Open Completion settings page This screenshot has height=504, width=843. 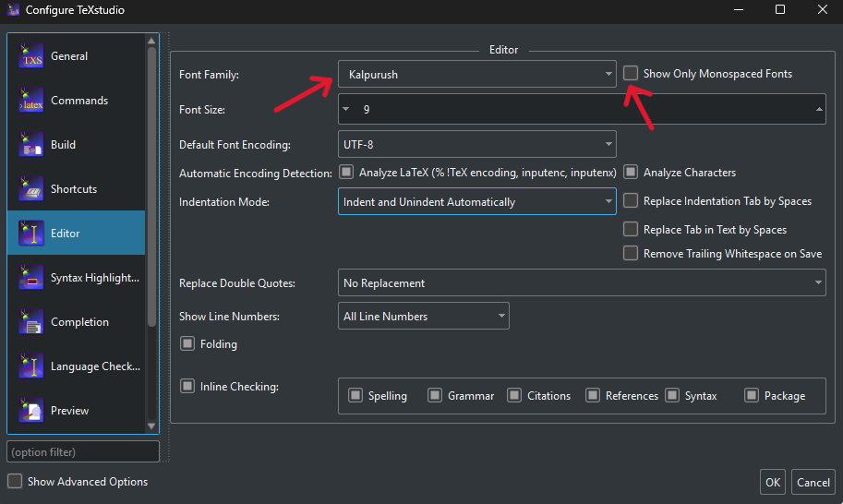coord(77,322)
